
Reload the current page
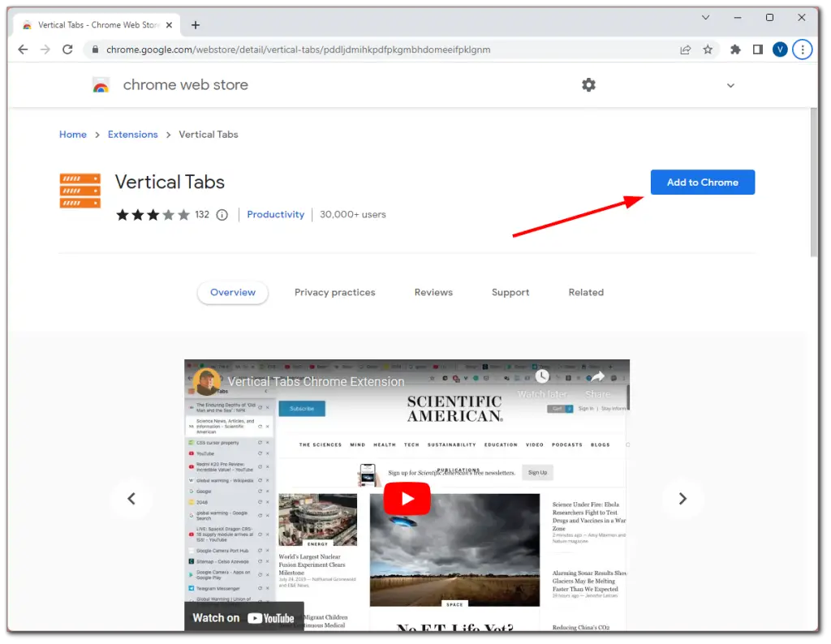(67, 49)
